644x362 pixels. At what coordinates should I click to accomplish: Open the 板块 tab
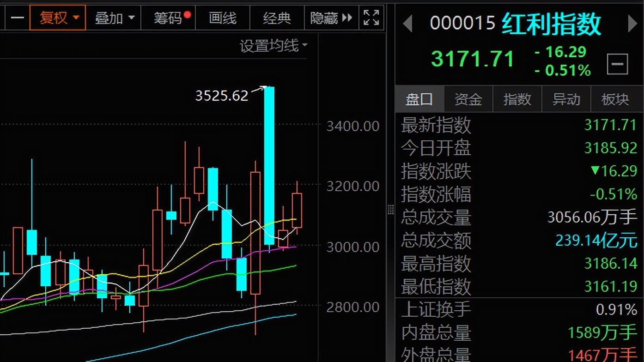coord(615,99)
